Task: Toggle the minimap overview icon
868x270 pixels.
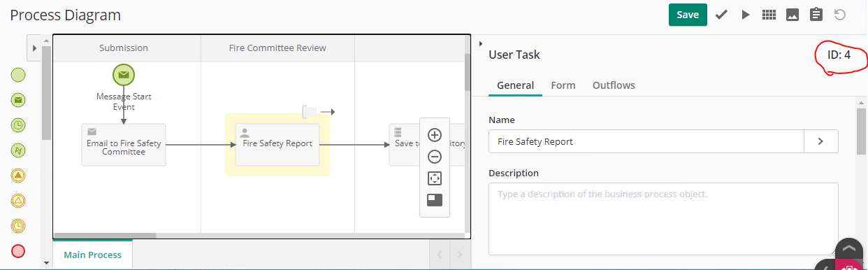Action: (x=434, y=200)
